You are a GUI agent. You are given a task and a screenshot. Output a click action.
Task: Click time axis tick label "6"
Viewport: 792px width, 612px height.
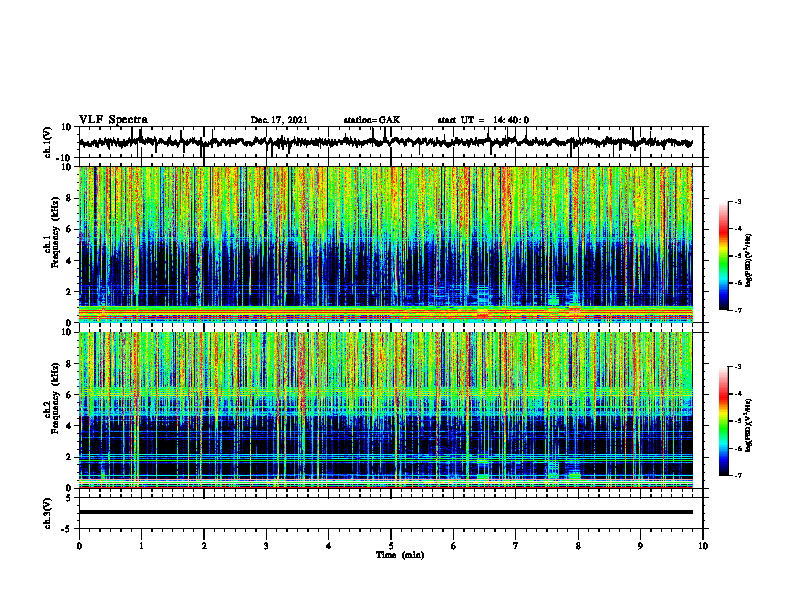(x=454, y=546)
